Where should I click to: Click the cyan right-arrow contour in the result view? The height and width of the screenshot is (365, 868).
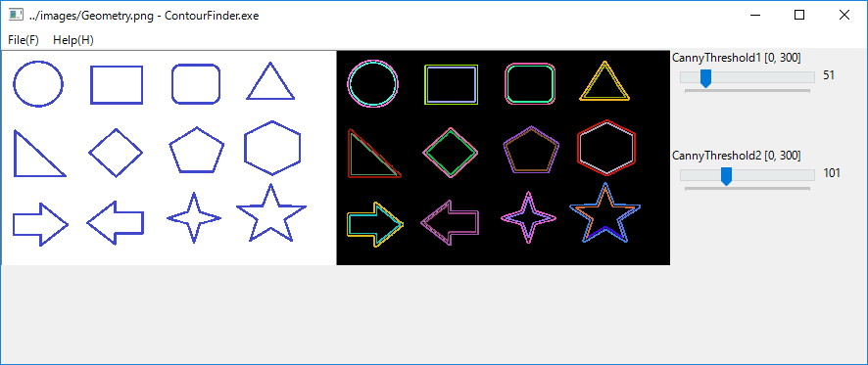pyautogui.click(x=375, y=224)
